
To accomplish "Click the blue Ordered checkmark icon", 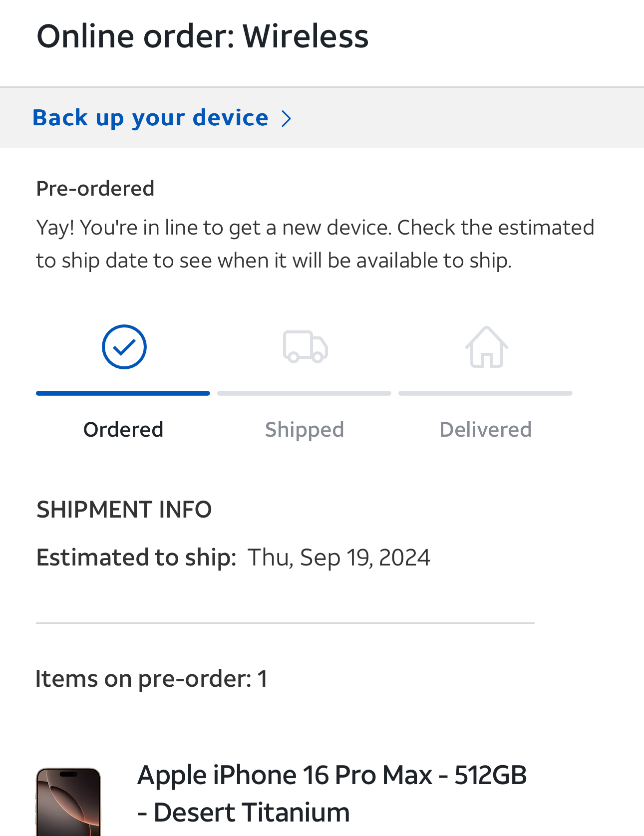I will [x=124, y=347].
